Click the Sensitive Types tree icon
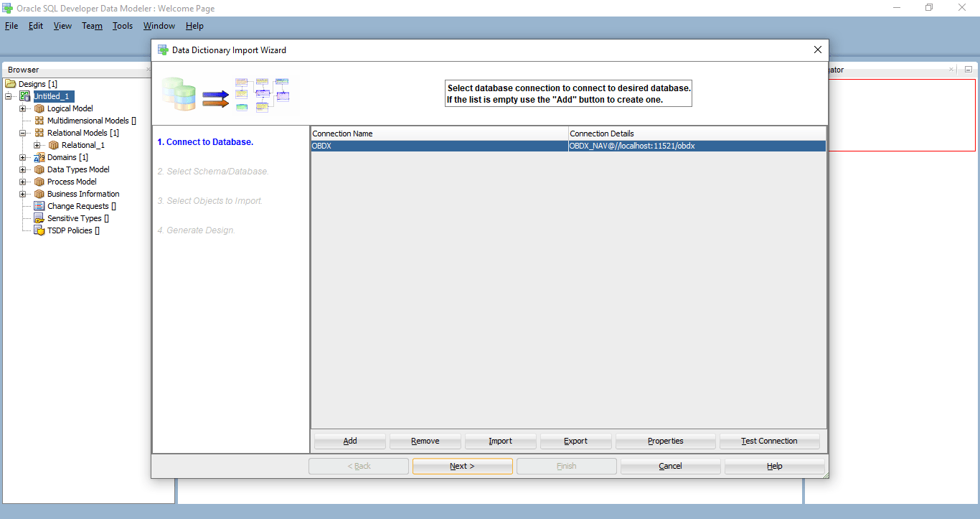Image resolution: width=980 pixels, height=519 pixels. pos(39,218)
